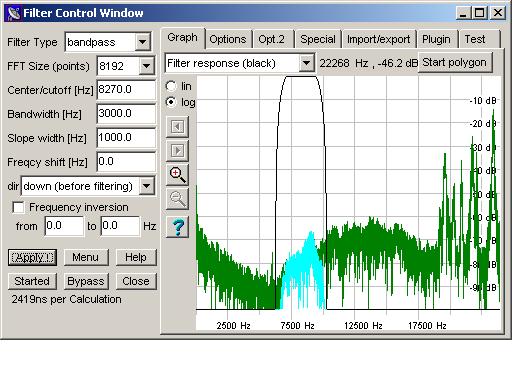Screen dimensions: 512x384
Task: Click the zoom-out magnifier icon
Action: point(177,199)
